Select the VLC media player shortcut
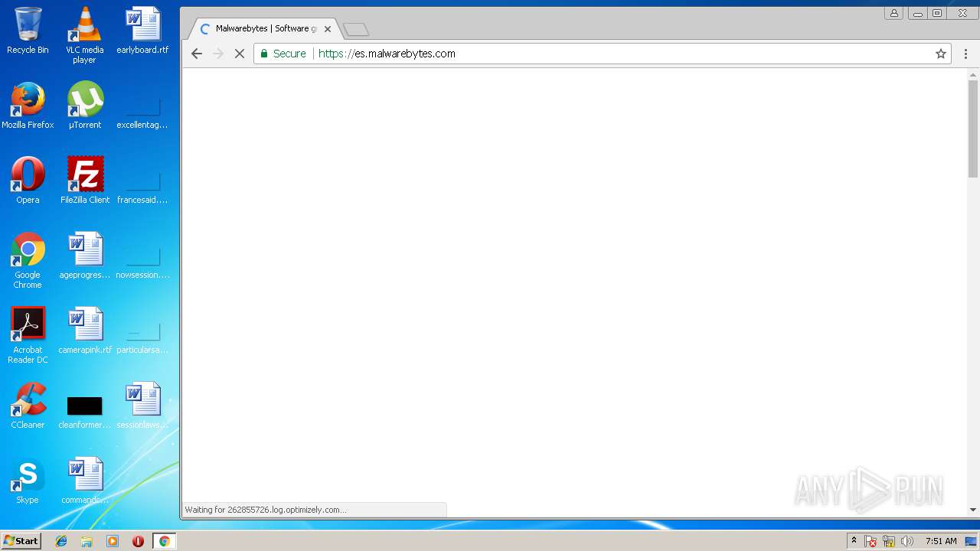The height and width of the screenshot is (551, 980). pyautogui.click(x=85, y=36)
